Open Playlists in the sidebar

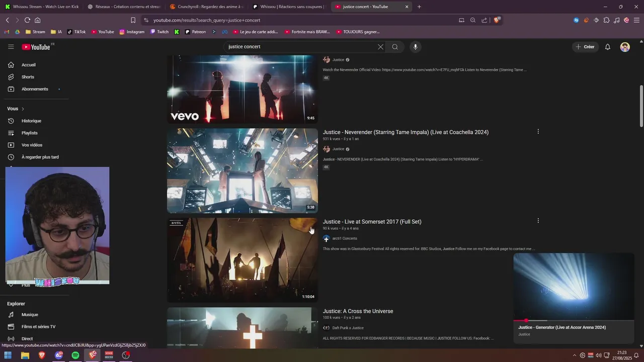pyautogui.click(x=29, y=133)
